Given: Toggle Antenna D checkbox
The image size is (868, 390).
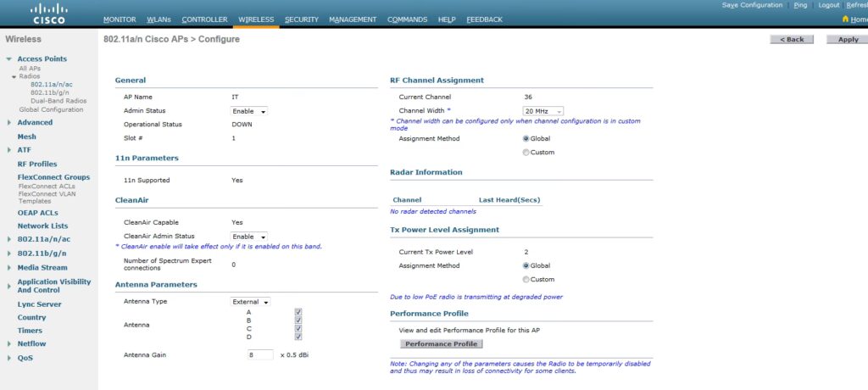Looking at the screenshot, I should pyautogui.click(x=298, y=338).
